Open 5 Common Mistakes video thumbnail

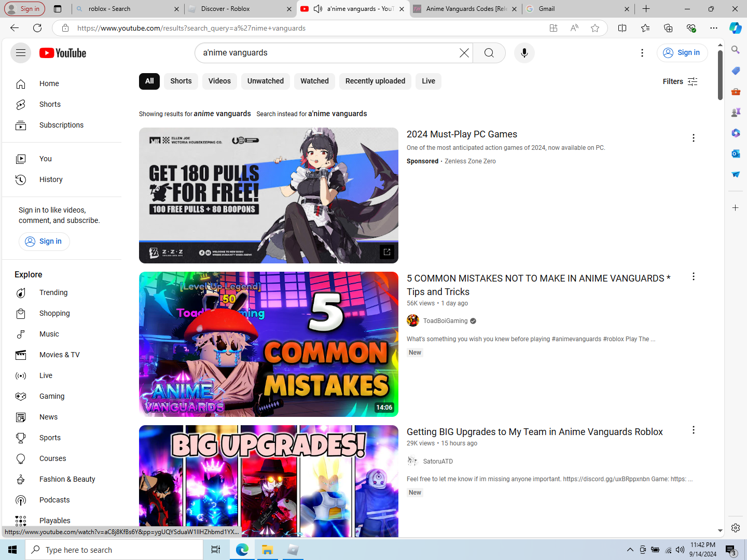(x=269, y=344)
